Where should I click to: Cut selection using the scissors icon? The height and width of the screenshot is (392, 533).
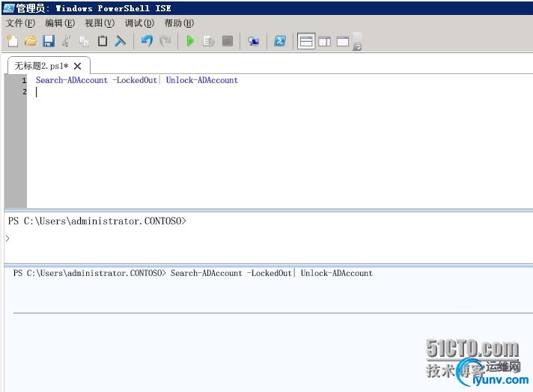click(67, 41)
